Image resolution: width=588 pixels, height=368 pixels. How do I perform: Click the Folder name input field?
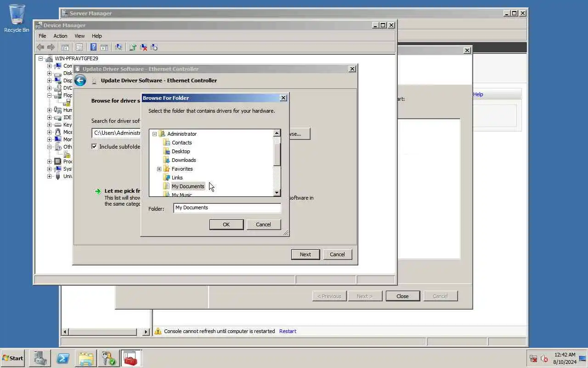[x=227, y=208]
